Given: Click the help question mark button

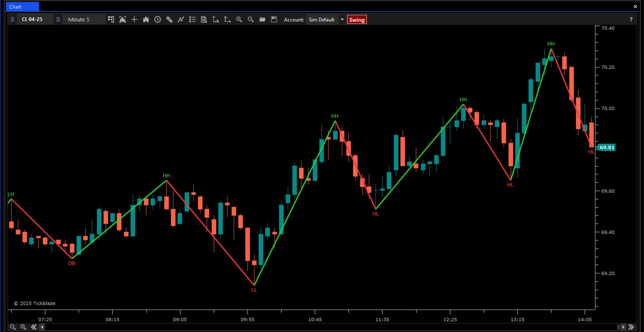Looking at the screenshot, I should (x=631, y=19).
